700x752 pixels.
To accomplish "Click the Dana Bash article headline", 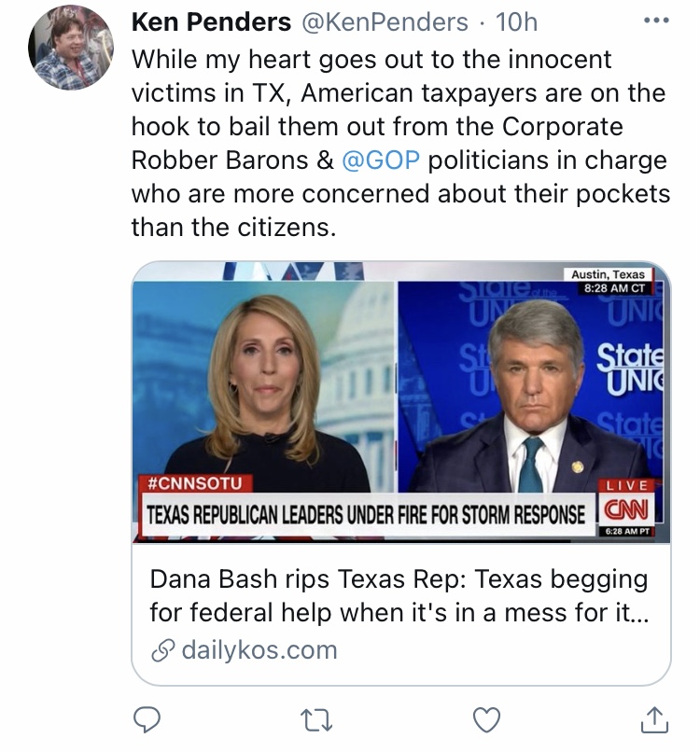I will (x=399, y=595).
